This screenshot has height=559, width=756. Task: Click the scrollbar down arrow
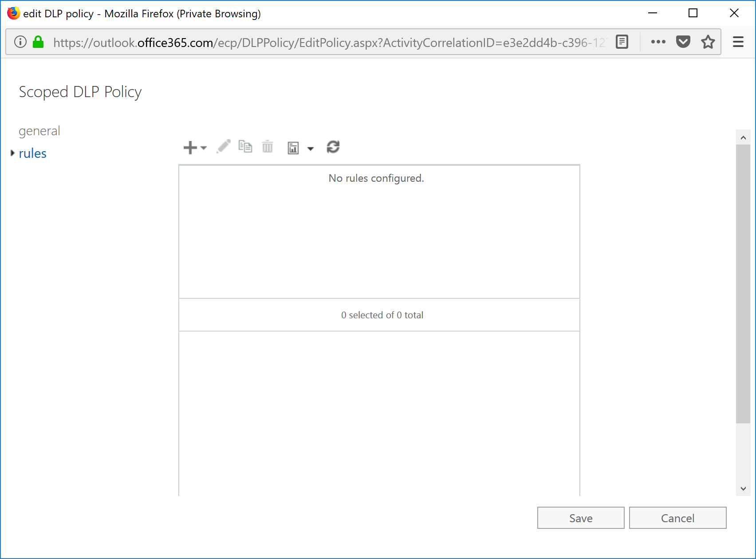pos(743,489)
